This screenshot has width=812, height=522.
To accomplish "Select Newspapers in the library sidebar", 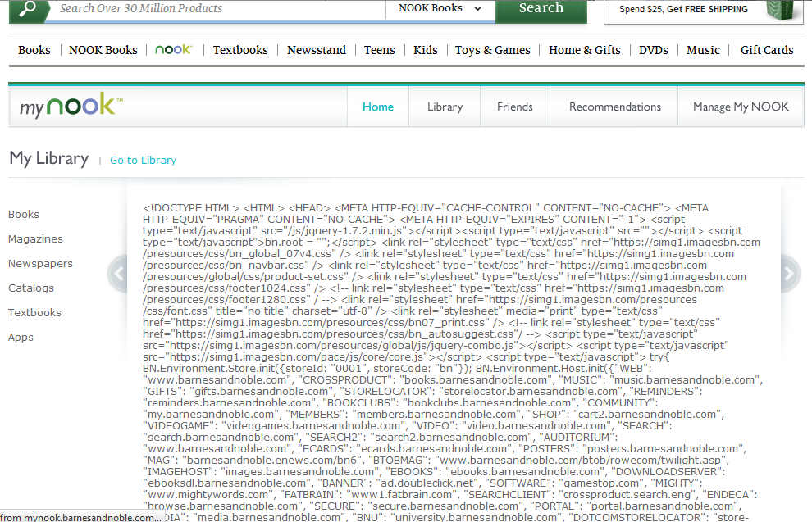I will click(x=40, y=263).
